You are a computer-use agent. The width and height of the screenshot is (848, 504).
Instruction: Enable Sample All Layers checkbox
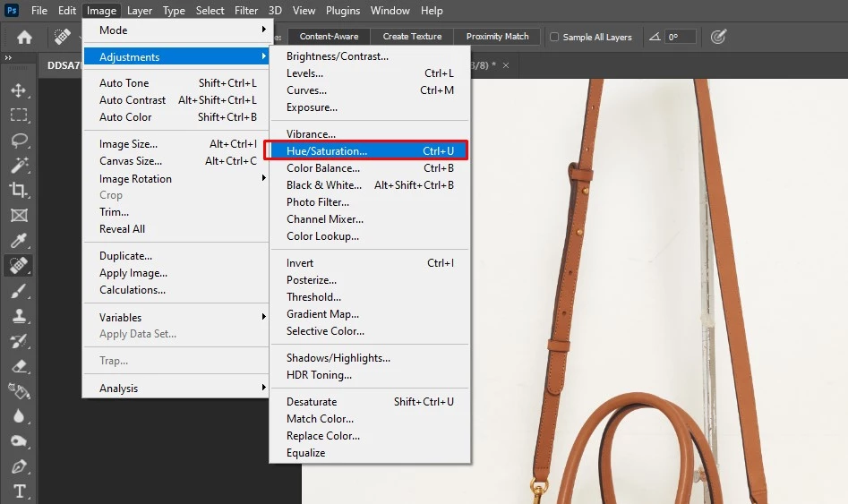click(x=554, y=37)
